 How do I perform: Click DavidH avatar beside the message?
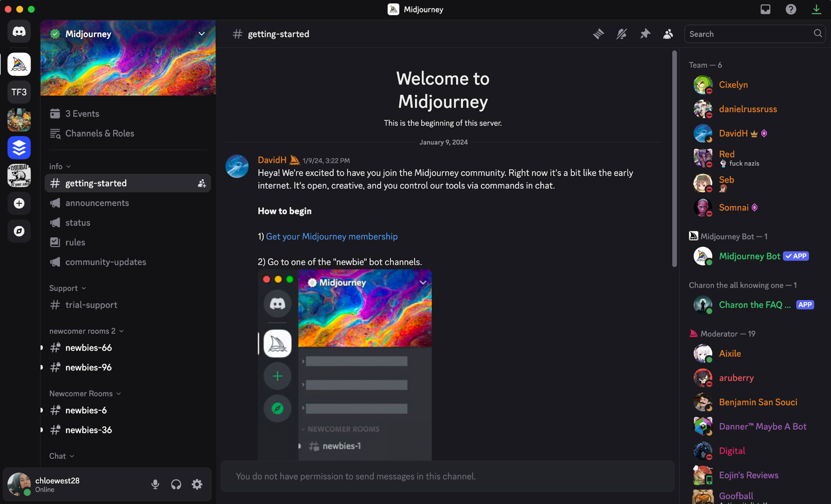point(237,166)
